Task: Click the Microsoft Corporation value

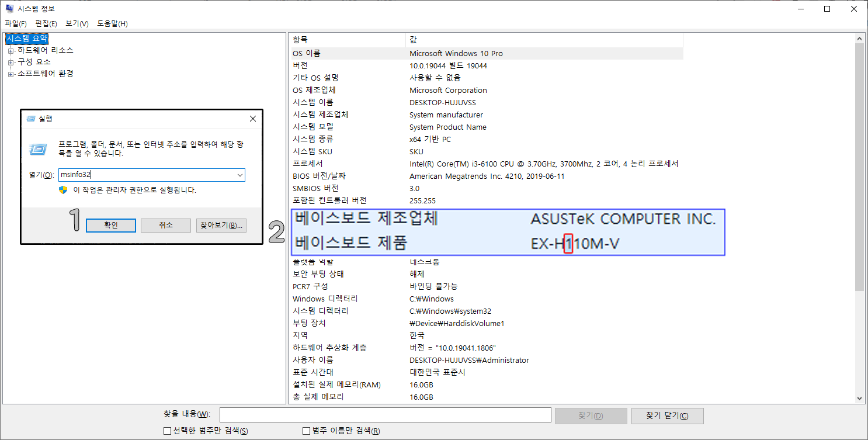Action: [x=448, y=90]
